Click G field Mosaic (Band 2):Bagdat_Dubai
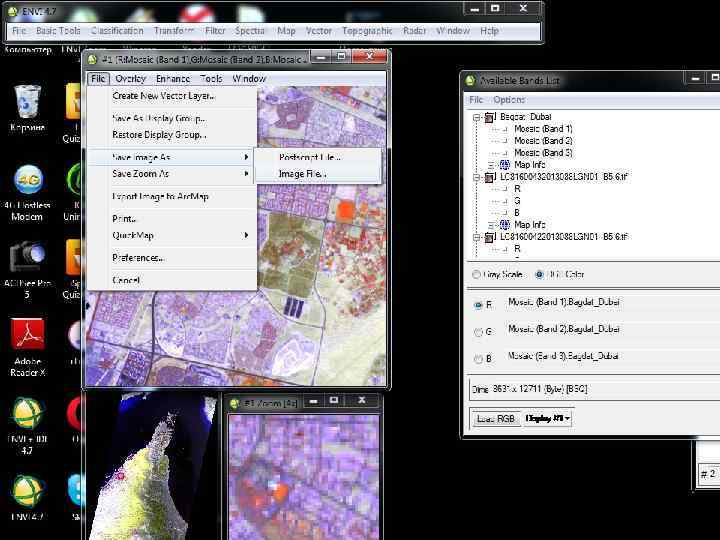 tap(564, 329)
